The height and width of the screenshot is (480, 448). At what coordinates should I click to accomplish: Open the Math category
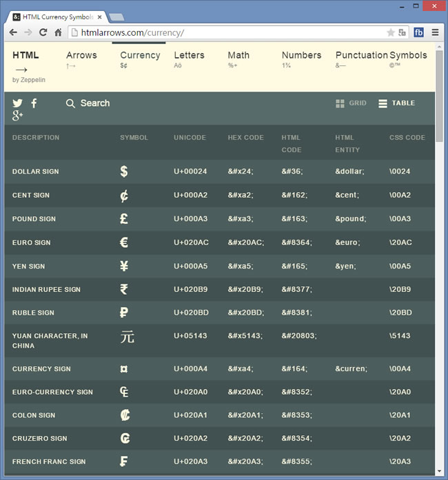pyautogui.click(x=238, y=59)
